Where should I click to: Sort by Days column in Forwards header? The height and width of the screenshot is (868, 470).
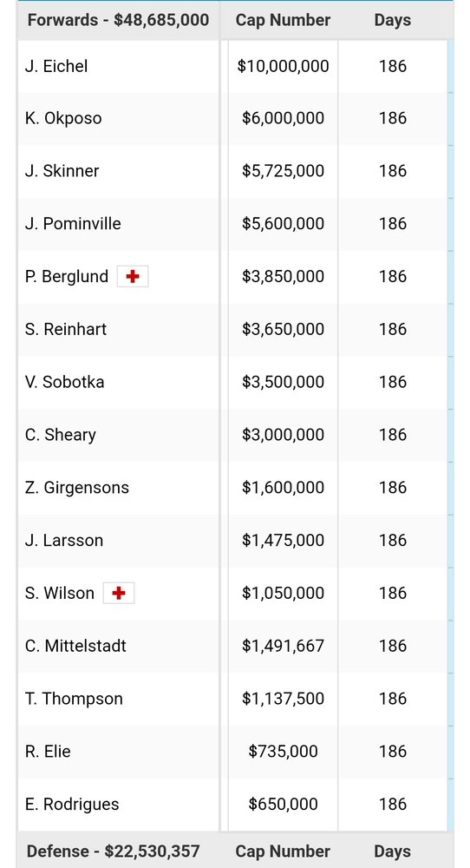[x=393, y=20]
